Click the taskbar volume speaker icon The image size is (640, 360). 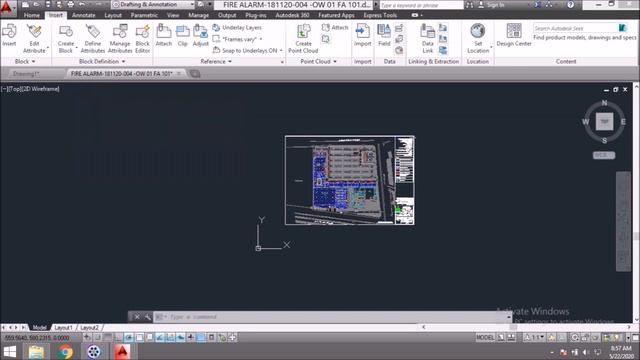[586, 352]
